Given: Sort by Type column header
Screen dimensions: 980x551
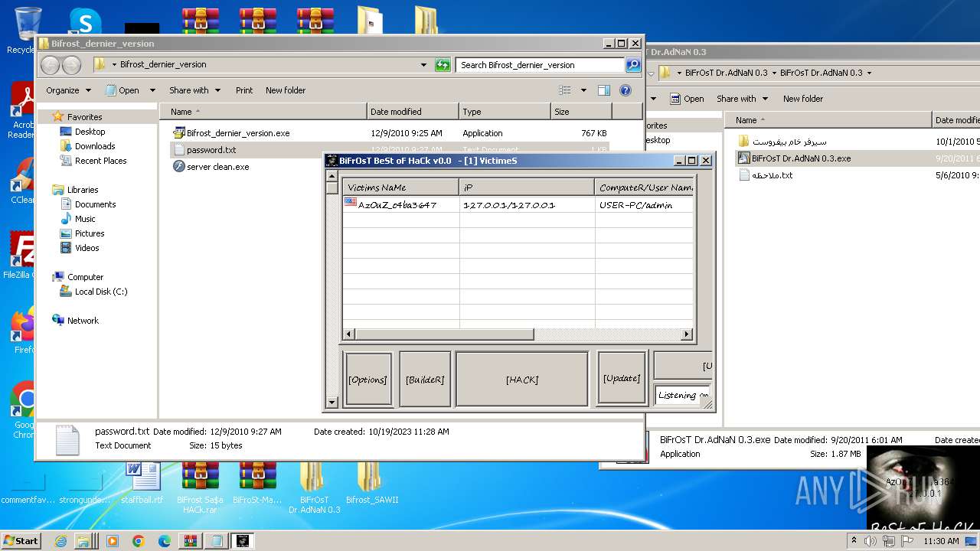Looking at the screenshot, I should pyautogui.click(x=505, y=112).
